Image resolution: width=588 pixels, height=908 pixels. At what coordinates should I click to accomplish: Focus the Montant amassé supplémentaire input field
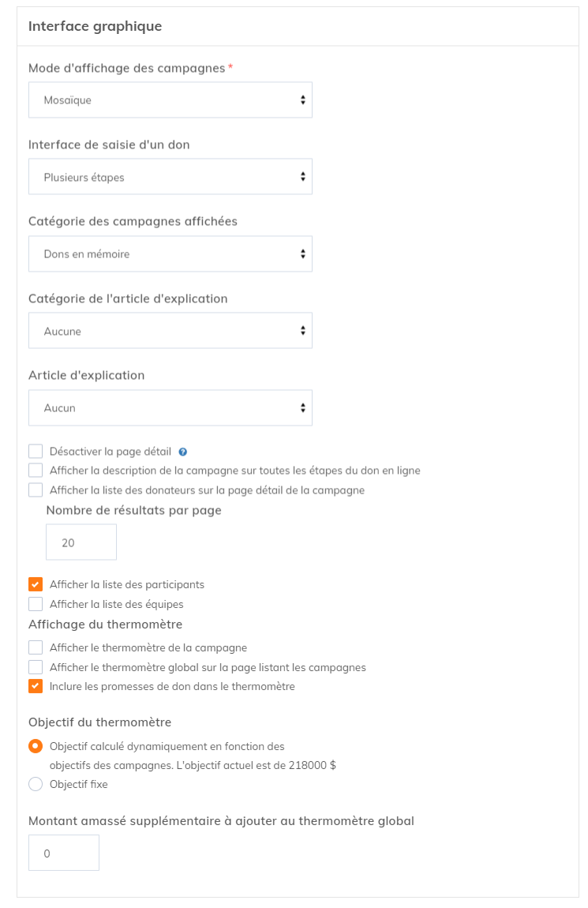pos(64,854)
